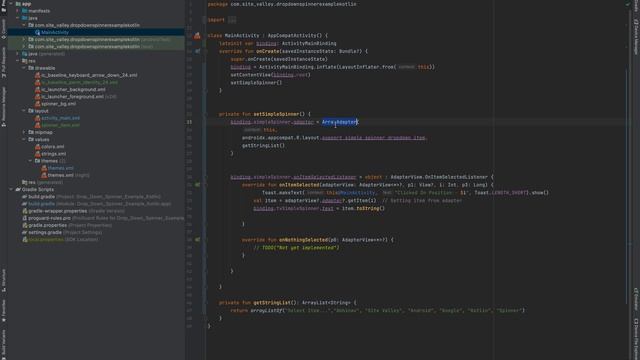Image resolution: width=640 pixels, height=360 pixels.
Task: Open Structure side tool window
Action: tap(4, 280)
